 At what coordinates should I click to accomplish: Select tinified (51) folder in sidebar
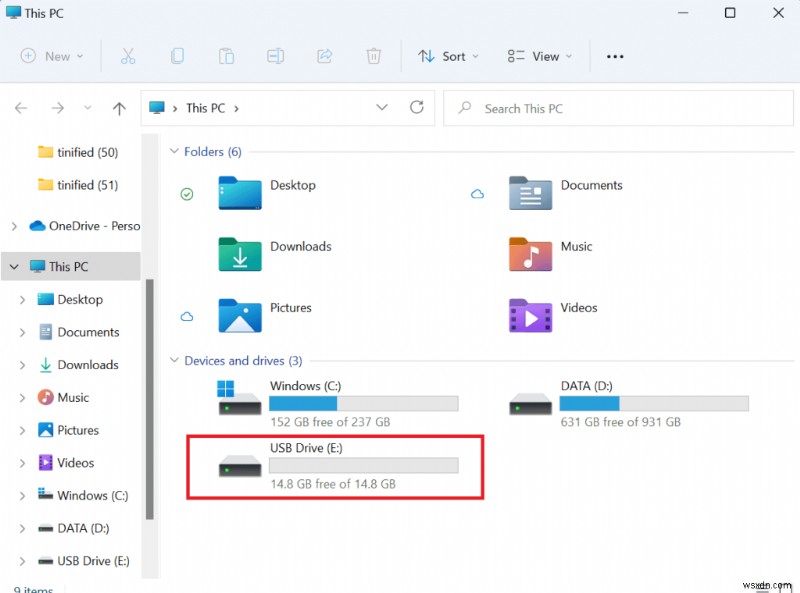[78, 185]
